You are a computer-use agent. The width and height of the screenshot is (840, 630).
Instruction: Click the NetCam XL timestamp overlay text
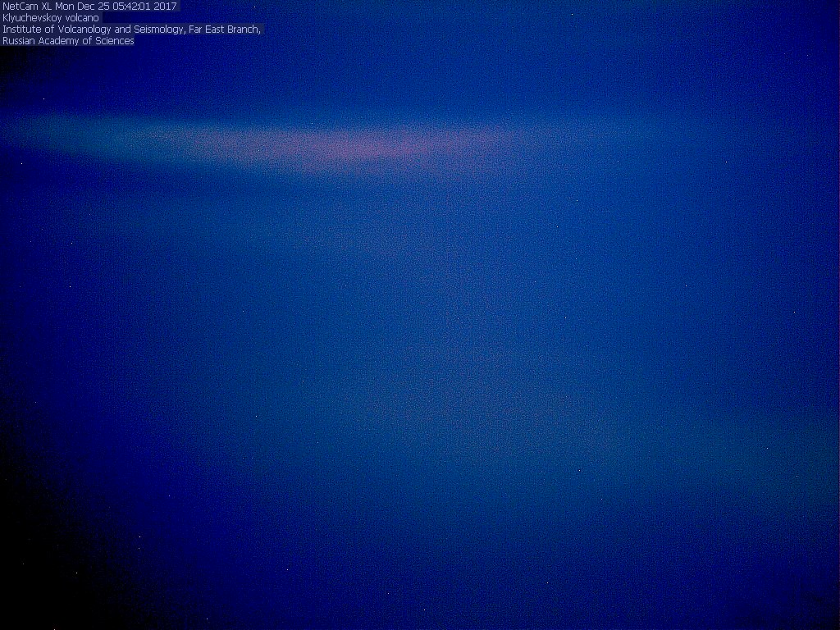pos(89,7)
